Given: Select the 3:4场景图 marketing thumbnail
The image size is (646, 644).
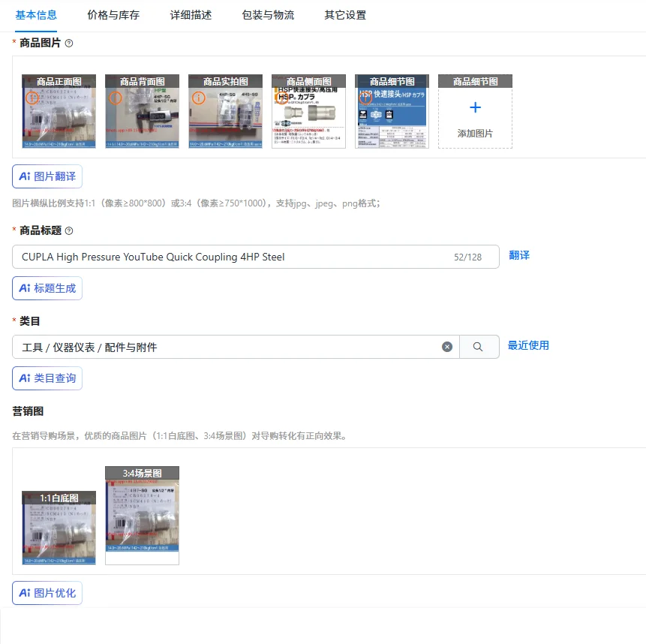Looking at the screenshot, I should click(142, 516).
